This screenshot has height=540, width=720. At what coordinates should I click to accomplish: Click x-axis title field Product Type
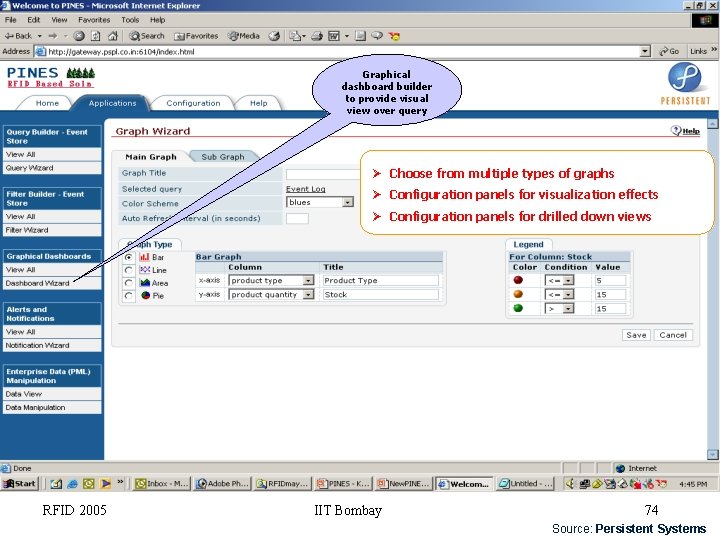(380, 280)
